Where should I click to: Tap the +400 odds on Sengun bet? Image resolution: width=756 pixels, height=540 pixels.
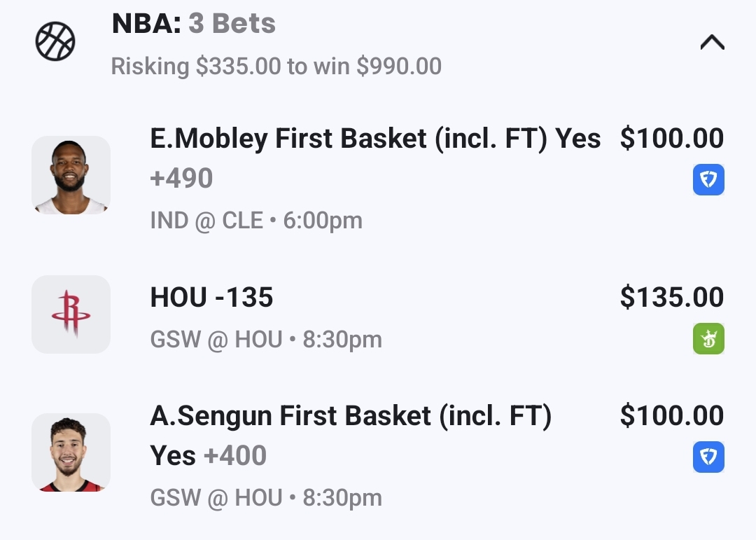click(x=235, y=456)
